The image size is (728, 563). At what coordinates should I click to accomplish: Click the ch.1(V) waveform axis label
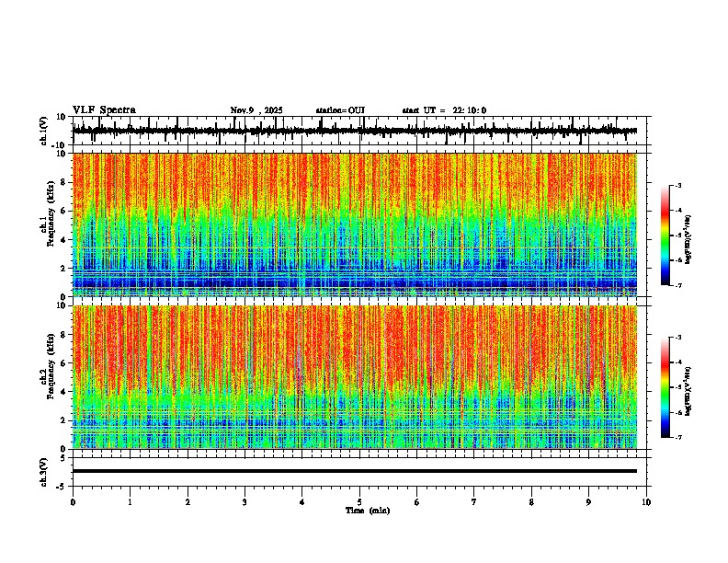[x=44, y=131]
